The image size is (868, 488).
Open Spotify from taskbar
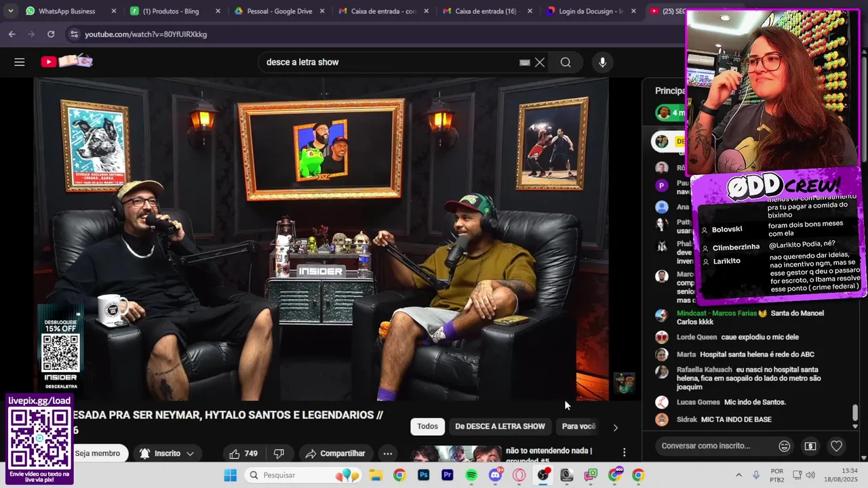(x=471, y=475)
